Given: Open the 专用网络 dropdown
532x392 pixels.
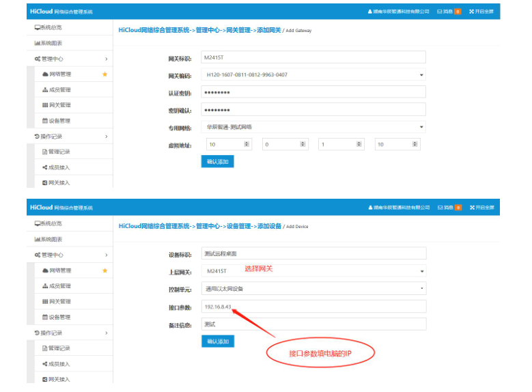Looking at the screenshot, I should coord(421,127).
